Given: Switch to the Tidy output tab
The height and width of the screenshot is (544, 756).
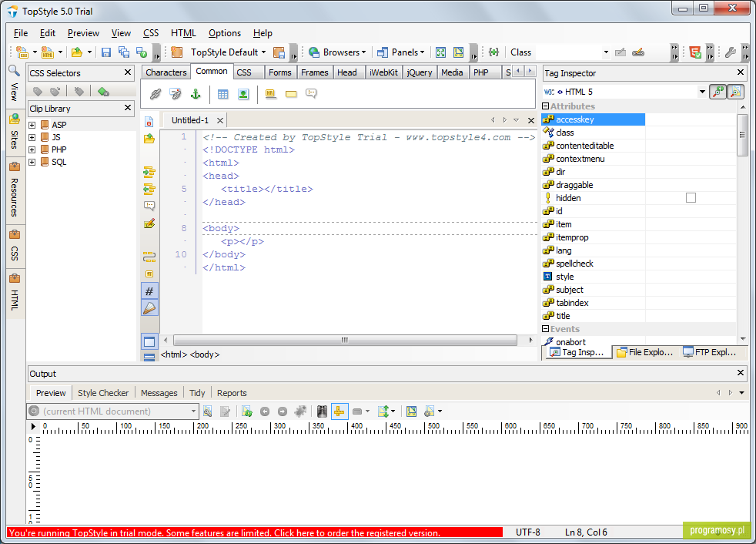Looking at the screenshot, I should click(x=197, y=393).
